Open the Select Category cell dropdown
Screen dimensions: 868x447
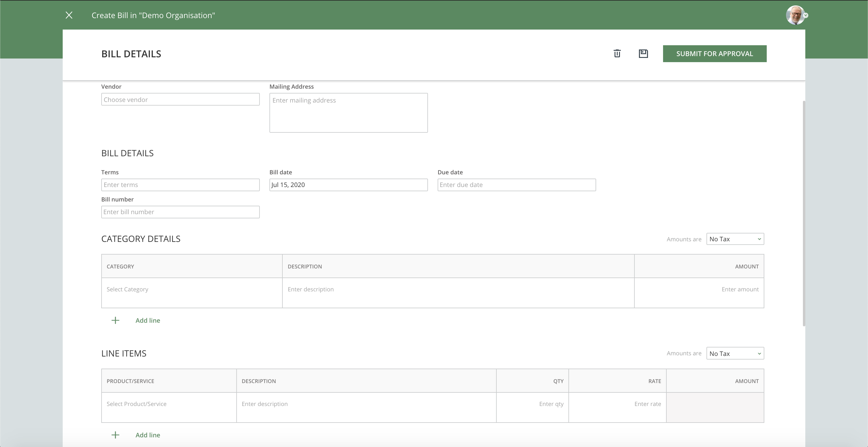(191, 290)
